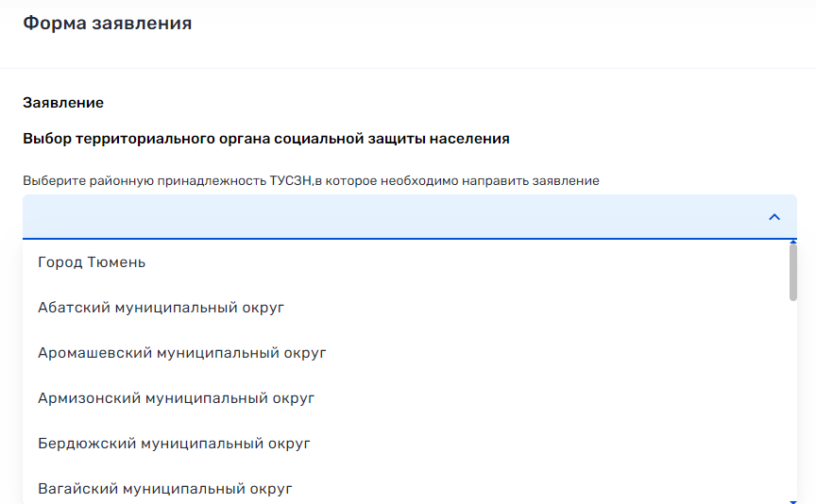Pick Вагайский муниципальный округ
Image resolution: width=816 pixels, height=504 pixels.
click(164, 489)
